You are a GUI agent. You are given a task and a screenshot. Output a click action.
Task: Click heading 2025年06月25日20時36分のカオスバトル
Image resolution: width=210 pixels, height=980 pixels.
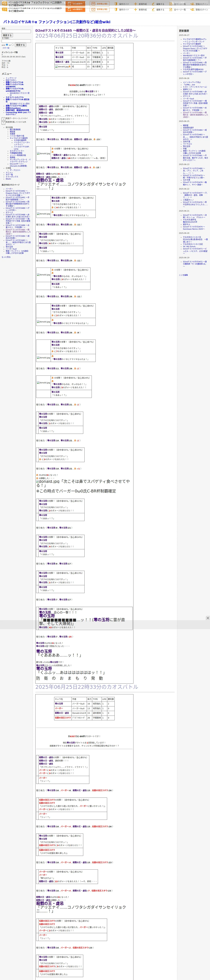[87, 36]
